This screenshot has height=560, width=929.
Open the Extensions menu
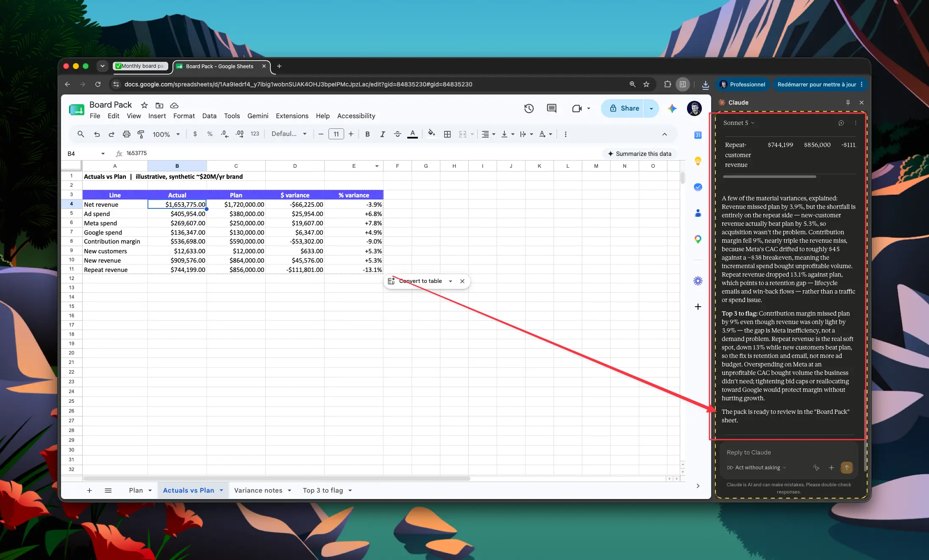(292, 116)
